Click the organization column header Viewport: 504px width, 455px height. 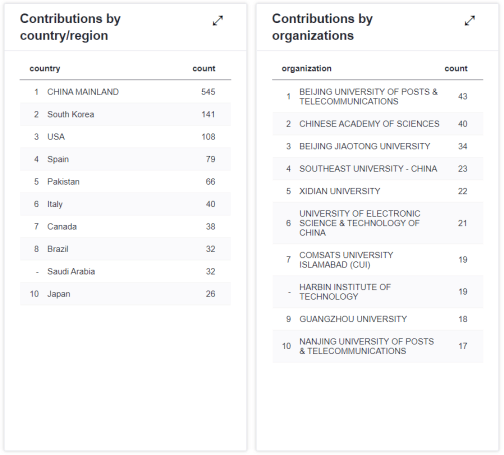(307, 68)
